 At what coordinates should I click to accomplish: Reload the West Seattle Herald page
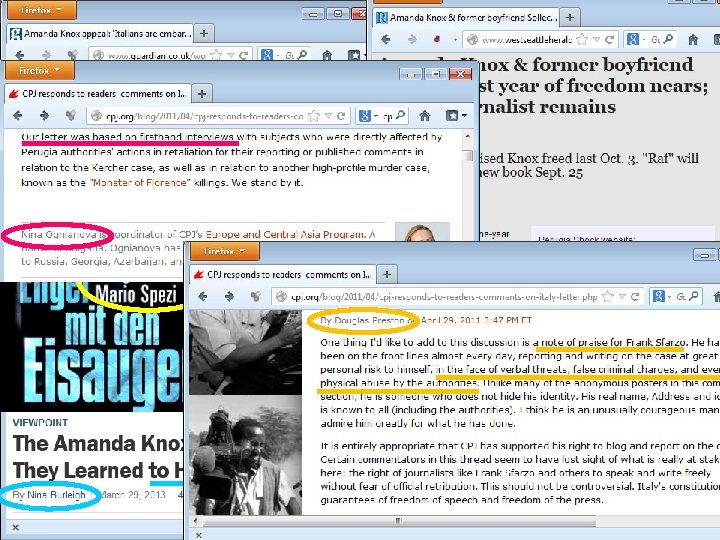[609, 39]
